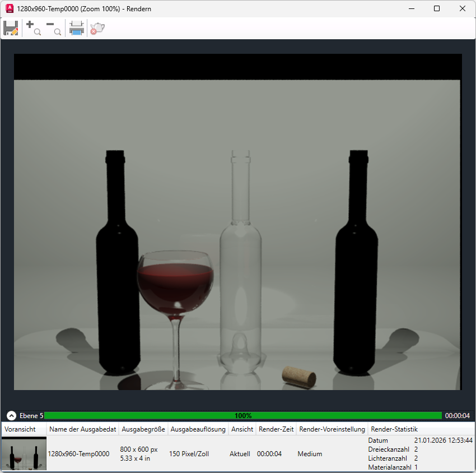This screenshot has width=476, height=473.
Task: Collapse the render history panel chevron
Action: [x=12, y=415]
